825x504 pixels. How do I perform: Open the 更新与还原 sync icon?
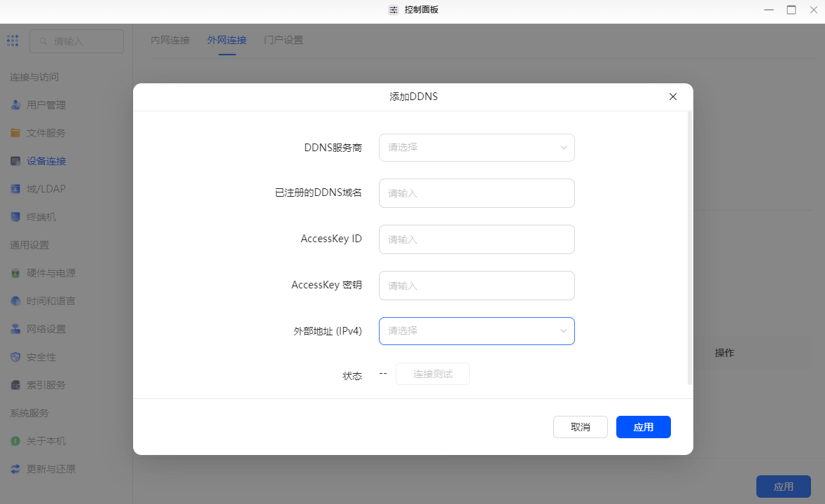point(16,469)
